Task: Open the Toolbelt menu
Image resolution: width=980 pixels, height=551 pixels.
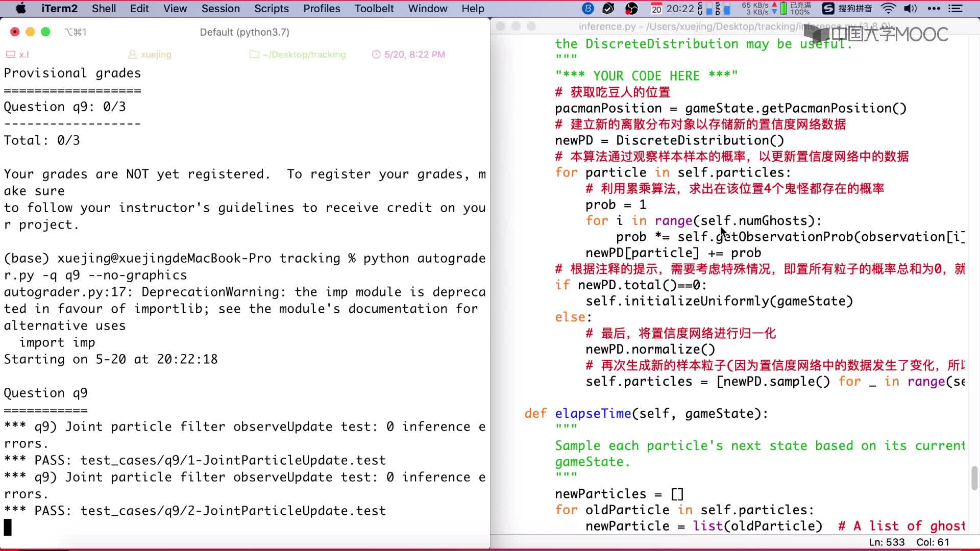Action: 374,8
